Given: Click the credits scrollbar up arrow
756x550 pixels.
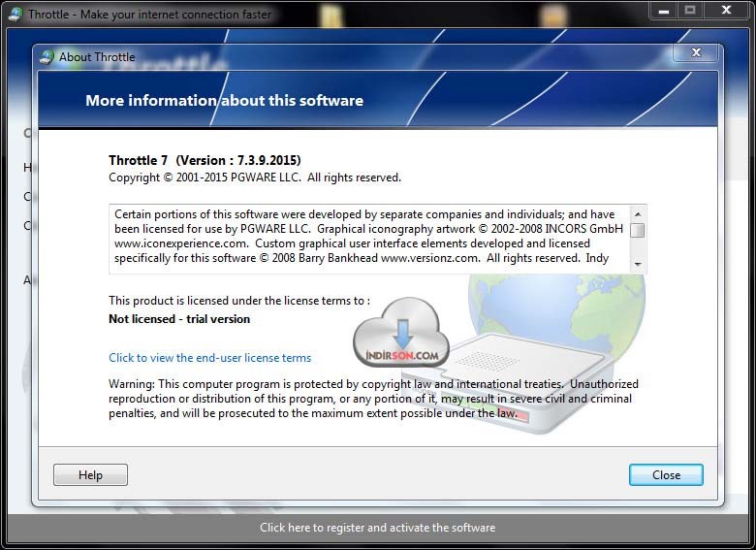Looking at the screenshot, I should [638, 213].
